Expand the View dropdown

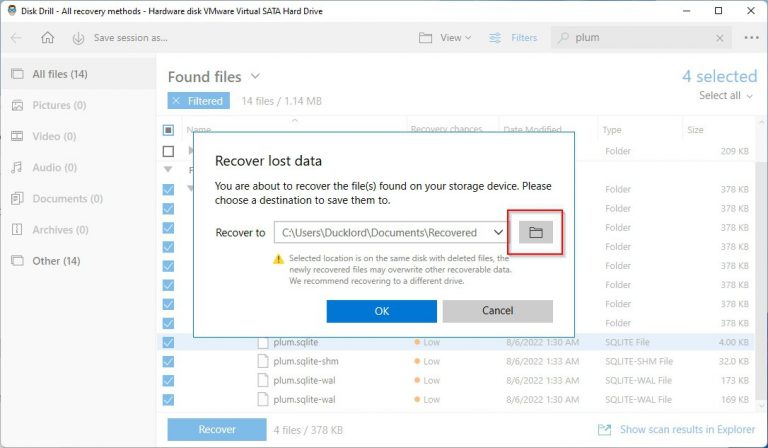(x=456, y=38)
